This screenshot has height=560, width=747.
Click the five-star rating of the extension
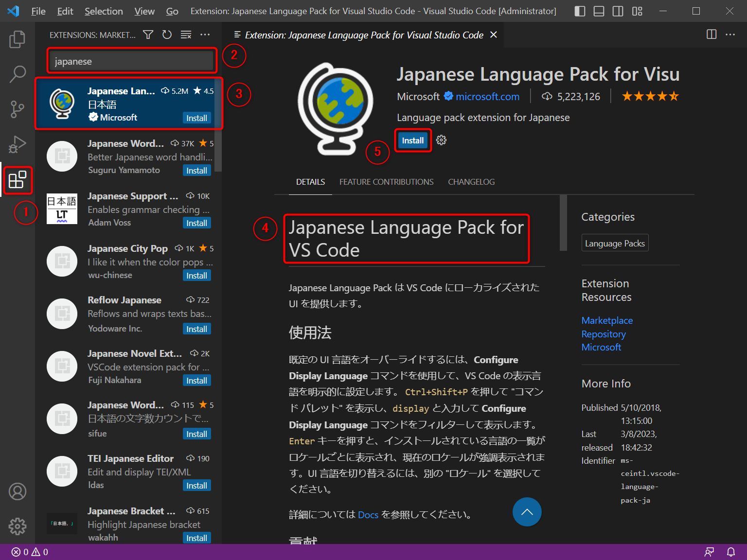tap(650, 96)
